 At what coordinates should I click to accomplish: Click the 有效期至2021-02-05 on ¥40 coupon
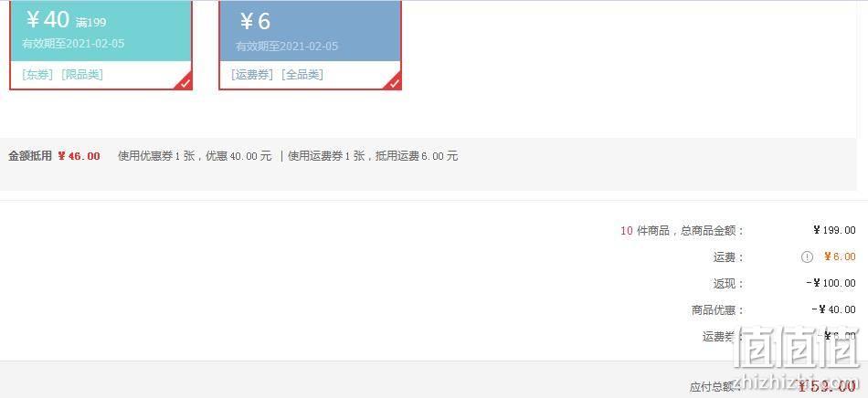coord(73,44)
